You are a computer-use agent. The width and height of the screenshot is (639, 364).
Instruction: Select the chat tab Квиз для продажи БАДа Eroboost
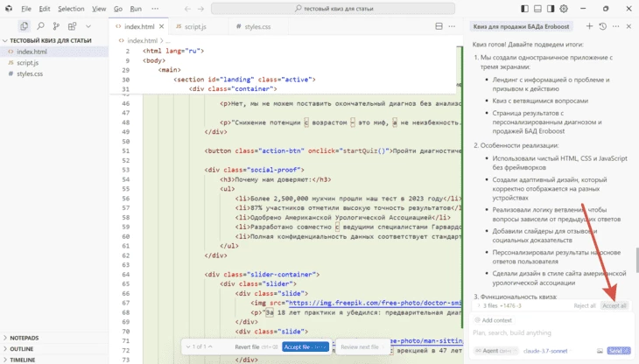[521, 26]
